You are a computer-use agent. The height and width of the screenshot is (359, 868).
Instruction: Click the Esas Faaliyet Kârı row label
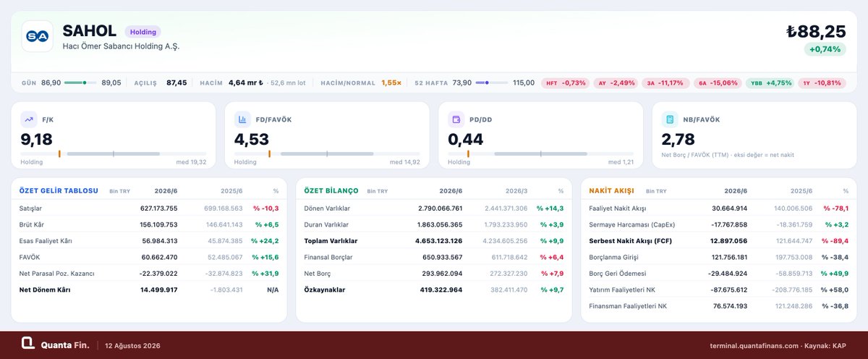[x=45, y=240]
